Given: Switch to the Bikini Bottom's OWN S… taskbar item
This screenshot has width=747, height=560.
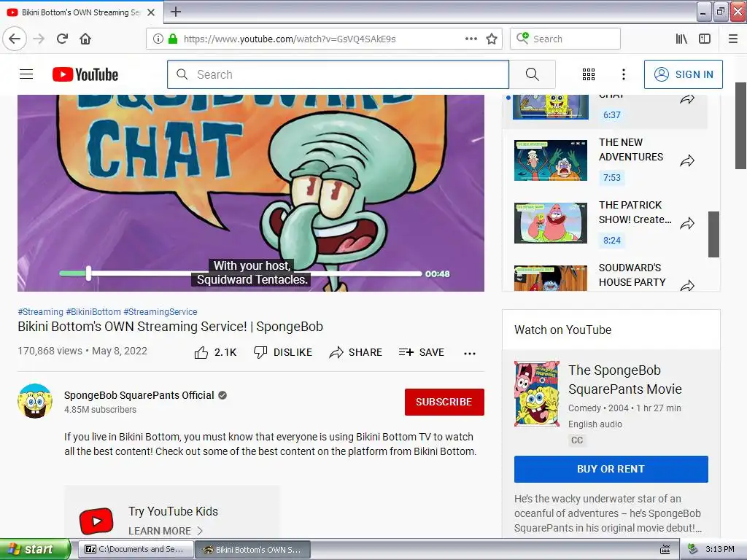Looking at the screenshot, I should [253, 550].
